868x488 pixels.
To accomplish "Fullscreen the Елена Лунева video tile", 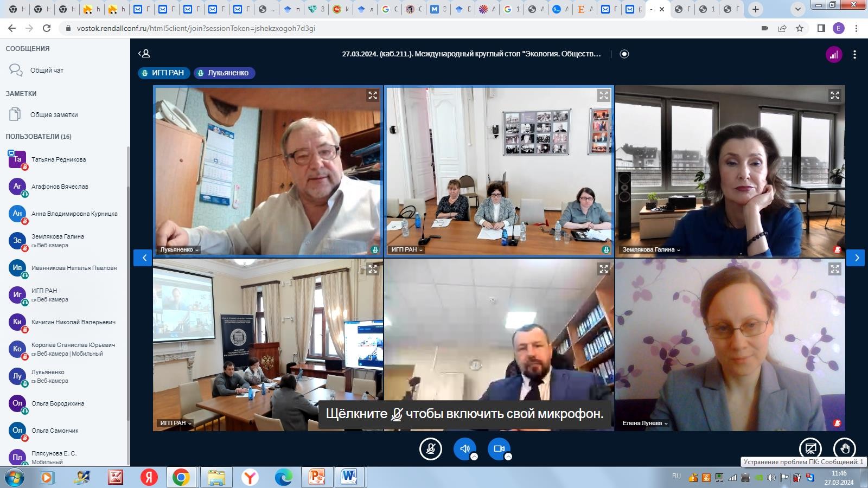I will pyautogui.click(x=835, y=269).
